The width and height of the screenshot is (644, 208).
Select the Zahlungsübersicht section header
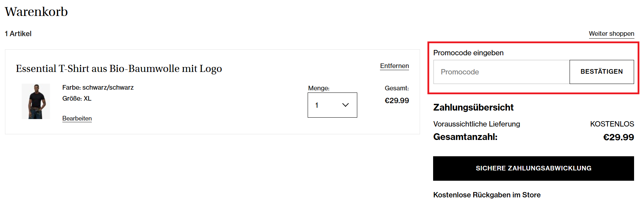tap(474, 107)
